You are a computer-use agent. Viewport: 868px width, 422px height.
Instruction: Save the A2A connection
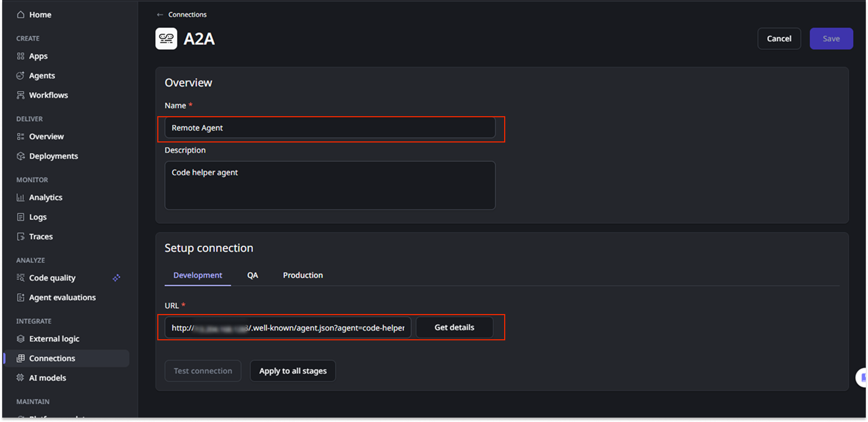pyautogui.click(x=831, y=39)
